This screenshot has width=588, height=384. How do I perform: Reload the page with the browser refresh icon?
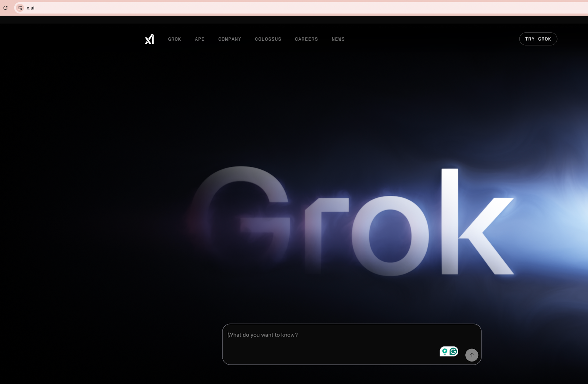(6, 8)
